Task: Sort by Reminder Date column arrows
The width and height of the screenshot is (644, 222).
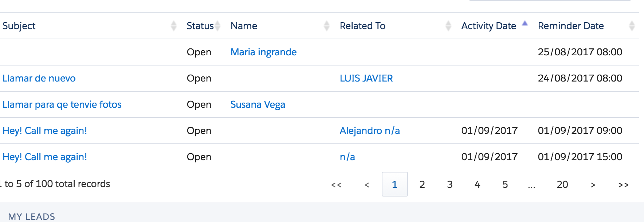Action: (632, 26)
